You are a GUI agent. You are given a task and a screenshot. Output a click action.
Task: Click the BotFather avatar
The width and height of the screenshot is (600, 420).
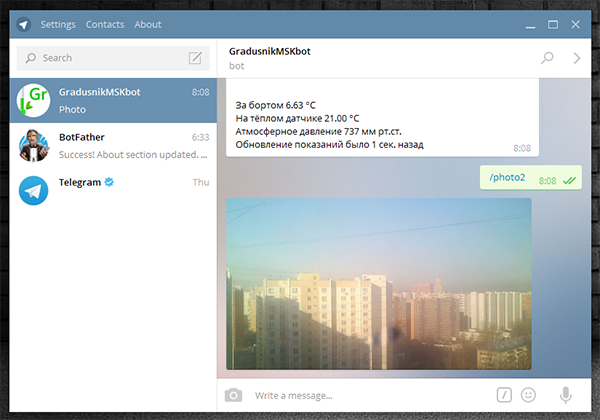click(34, 145)
